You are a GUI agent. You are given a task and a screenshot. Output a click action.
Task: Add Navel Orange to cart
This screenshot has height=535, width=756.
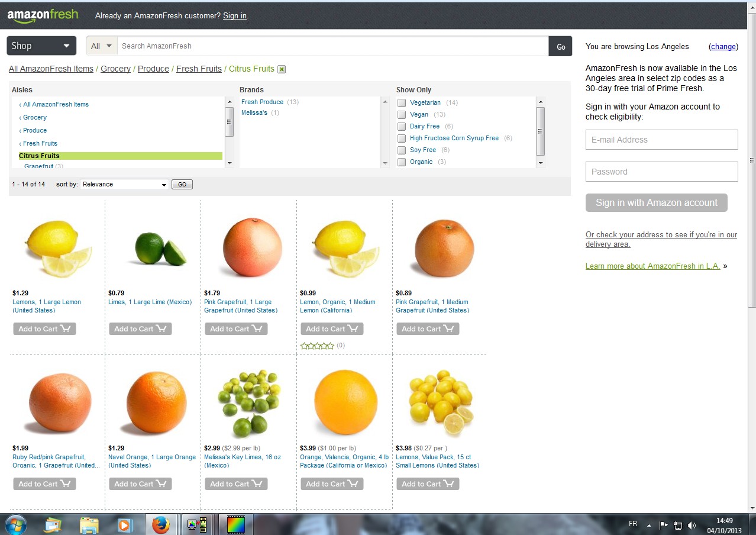(x=140, y=484)
